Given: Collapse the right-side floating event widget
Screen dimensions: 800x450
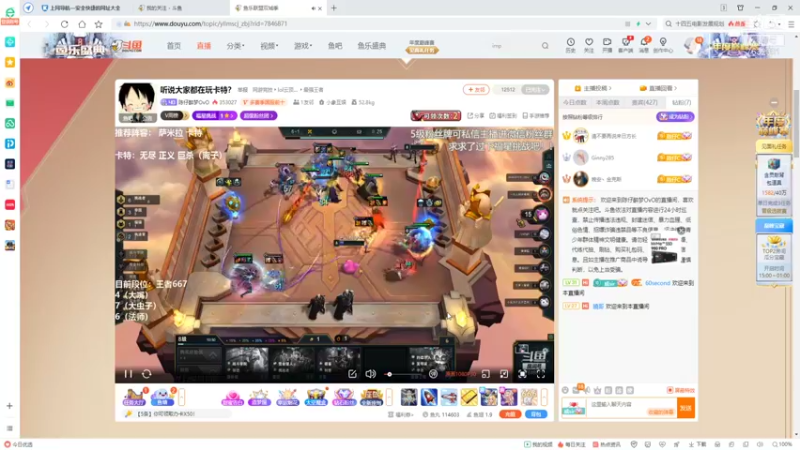Looking at the screenshot, I should 774,103.
